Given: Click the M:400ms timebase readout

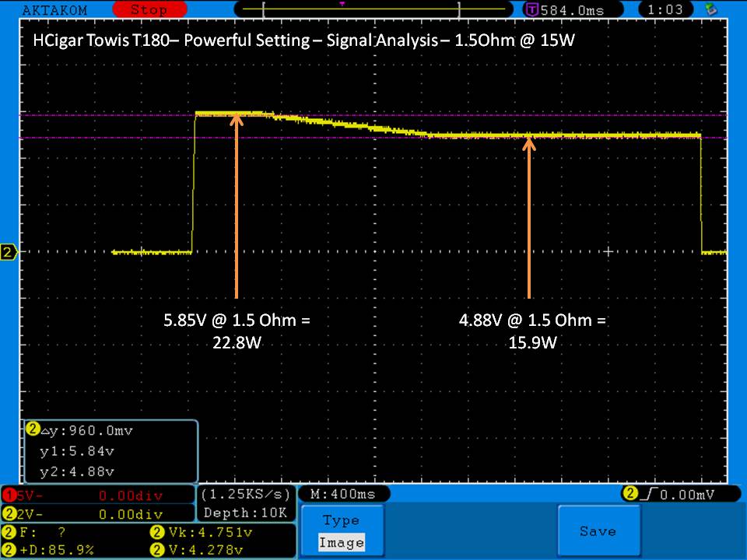Looking at the screenshot, I should tap(343, 494).
